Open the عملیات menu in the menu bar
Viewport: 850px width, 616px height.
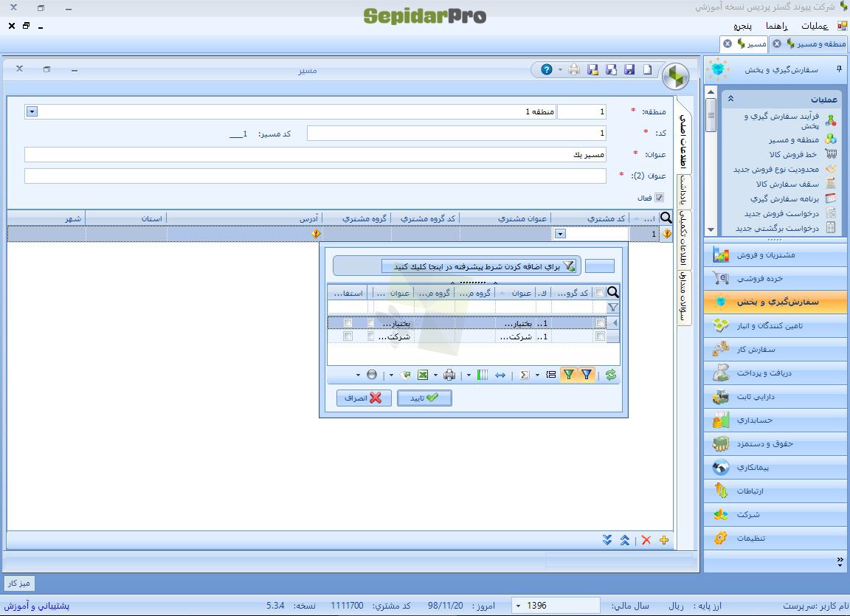click(x=815, y=26)
